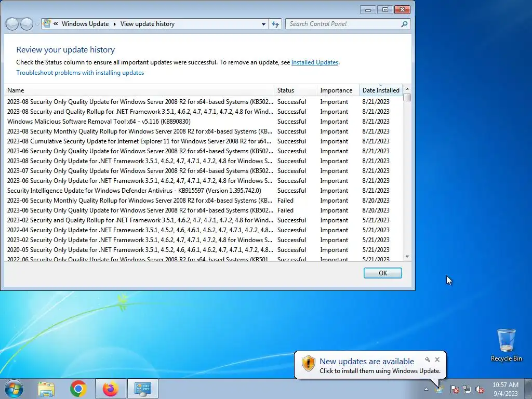Click the muted volume tray icon

click(x=480, y=389)
